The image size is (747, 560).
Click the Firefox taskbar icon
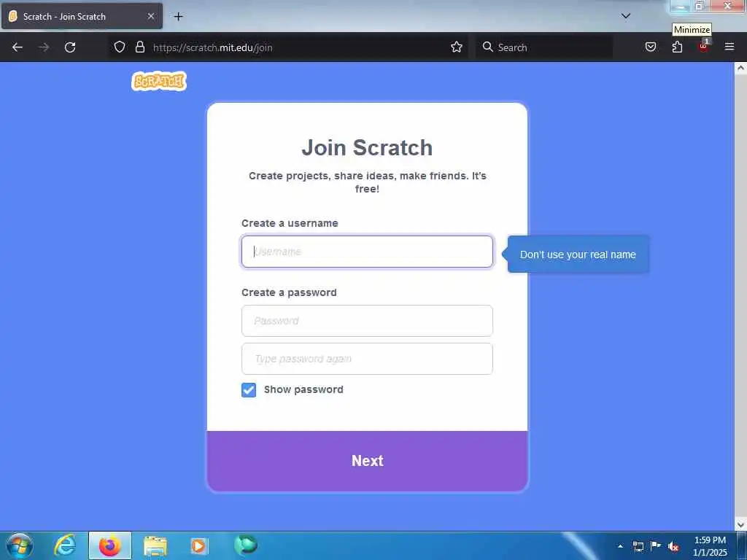coord(110,545)
